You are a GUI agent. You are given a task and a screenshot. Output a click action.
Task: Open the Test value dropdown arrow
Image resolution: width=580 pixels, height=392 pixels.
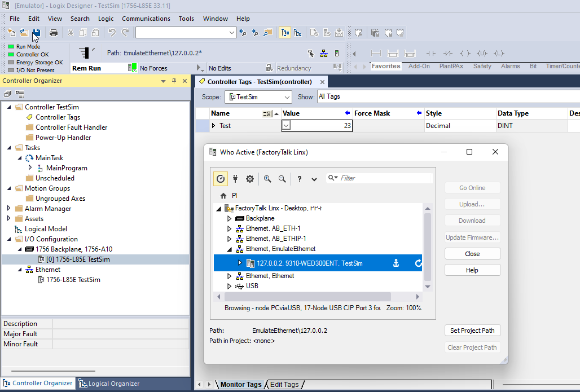[286, 126]
